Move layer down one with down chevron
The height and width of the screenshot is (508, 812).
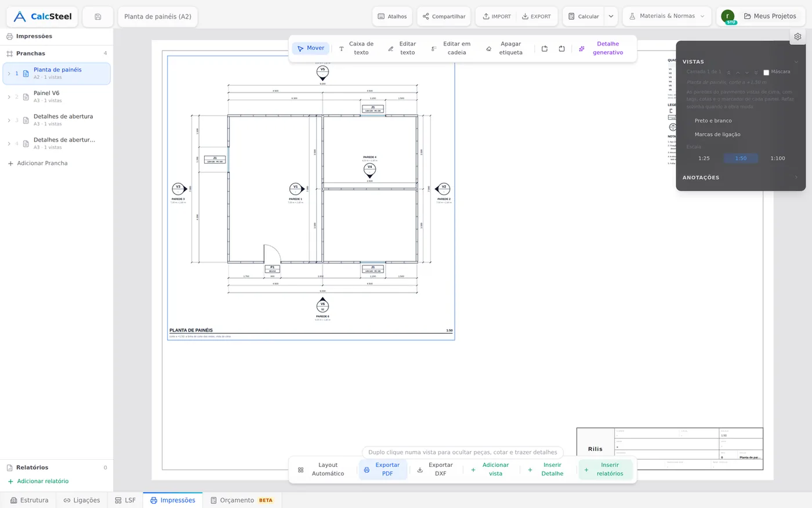coord(747,73)
